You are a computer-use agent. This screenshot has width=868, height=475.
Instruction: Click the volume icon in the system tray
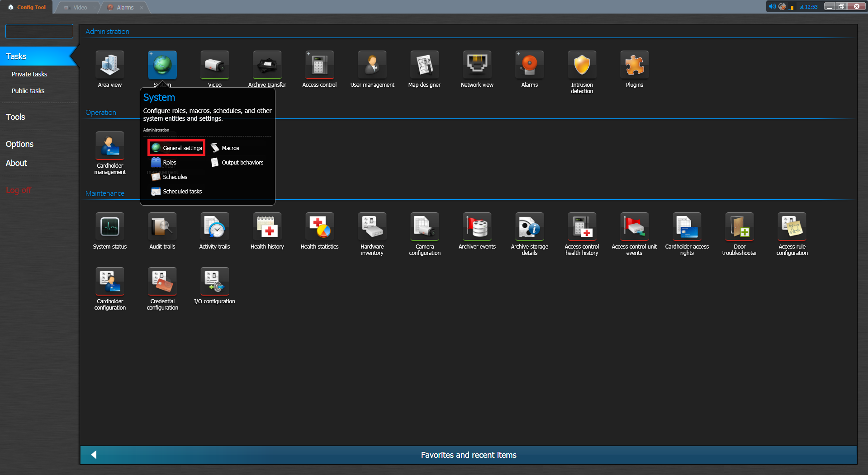pos(772,7)
